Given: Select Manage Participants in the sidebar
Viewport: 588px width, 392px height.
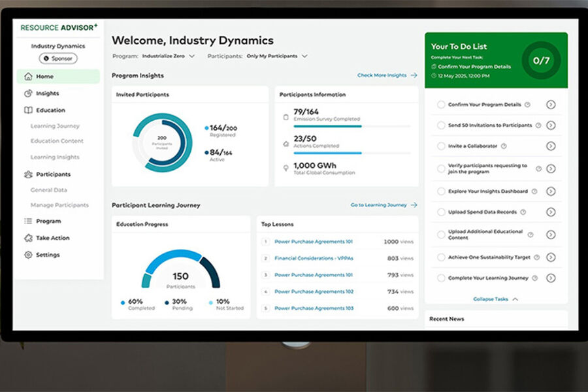Looking at the screenshot, I should pos(59,205).
